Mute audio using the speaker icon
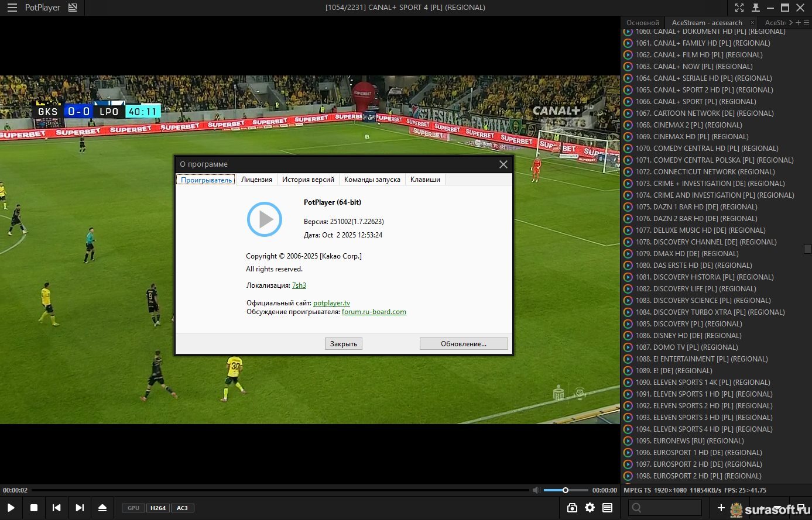Screen dimensions: 812x520 point(536,490)
